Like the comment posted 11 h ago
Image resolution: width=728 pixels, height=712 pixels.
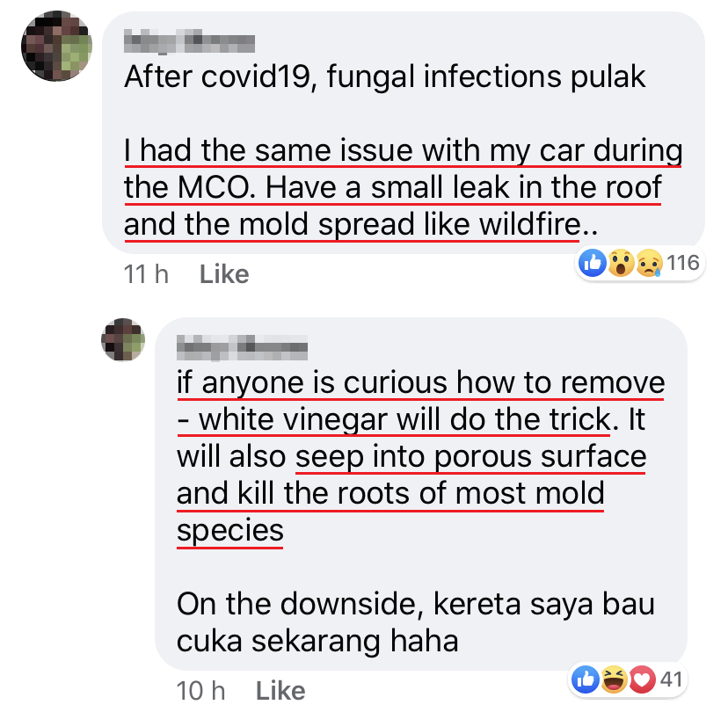[x=224, y=274]
